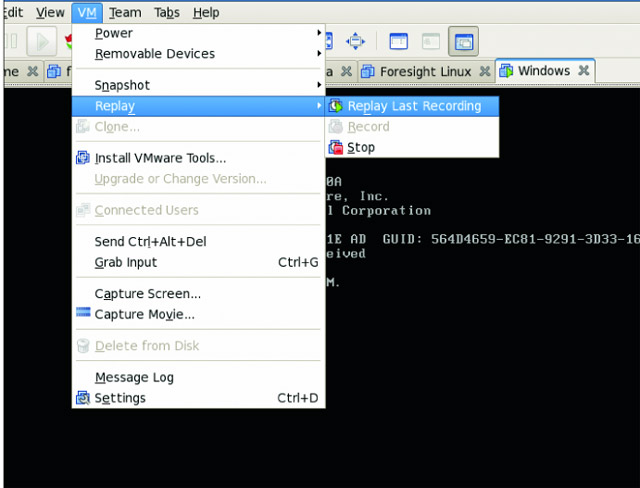Open the Tabs menu
This screenshot has width=640, height=488.
(x=167, y=13)
